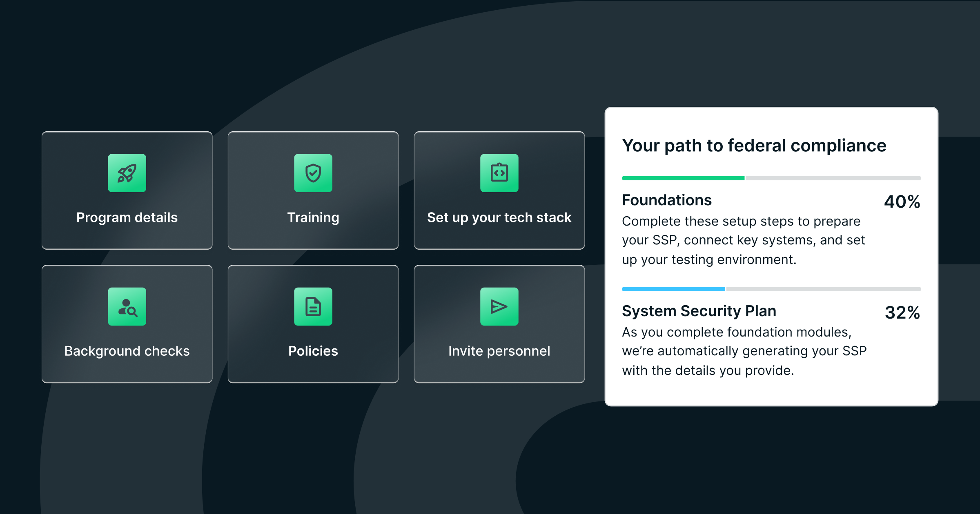Click the document icon for Policies
Image resolution: width=980 pixels, height=514 pixels.
tap(313, 306)
